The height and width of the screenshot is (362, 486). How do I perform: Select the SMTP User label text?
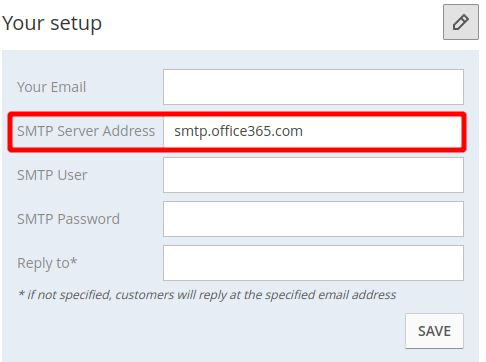click(x=52, y=175)
